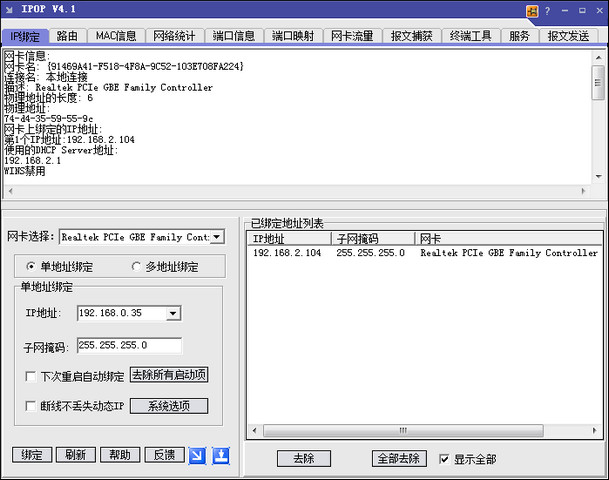Open help via the question mark icon
The width and height of the screenshot is (609, 480).
click(x=547, y=11)
